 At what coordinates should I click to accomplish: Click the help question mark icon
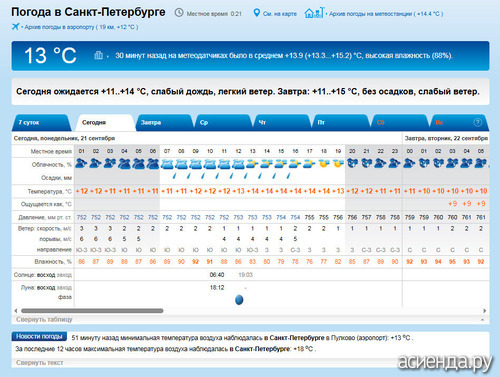pyautogui.click(x=477, y=122)
